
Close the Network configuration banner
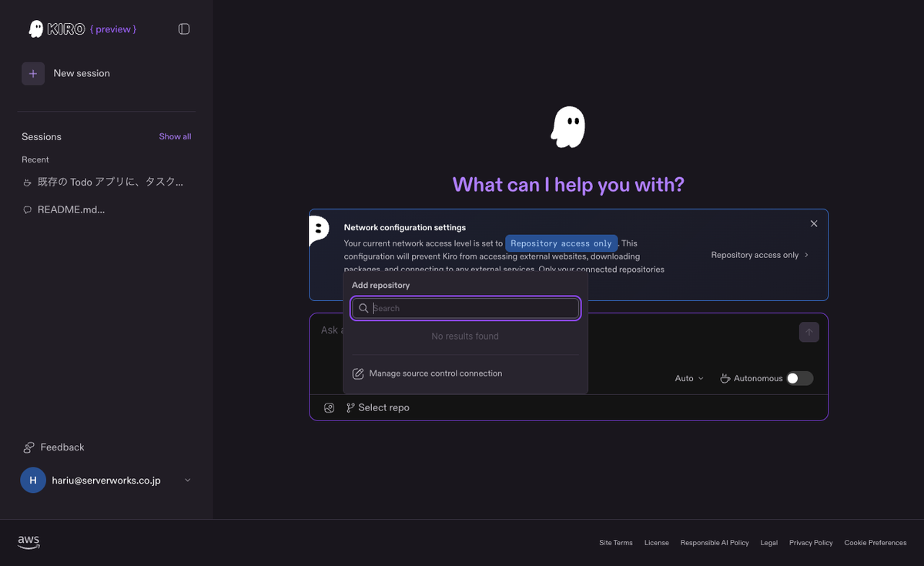pos(814,223)
